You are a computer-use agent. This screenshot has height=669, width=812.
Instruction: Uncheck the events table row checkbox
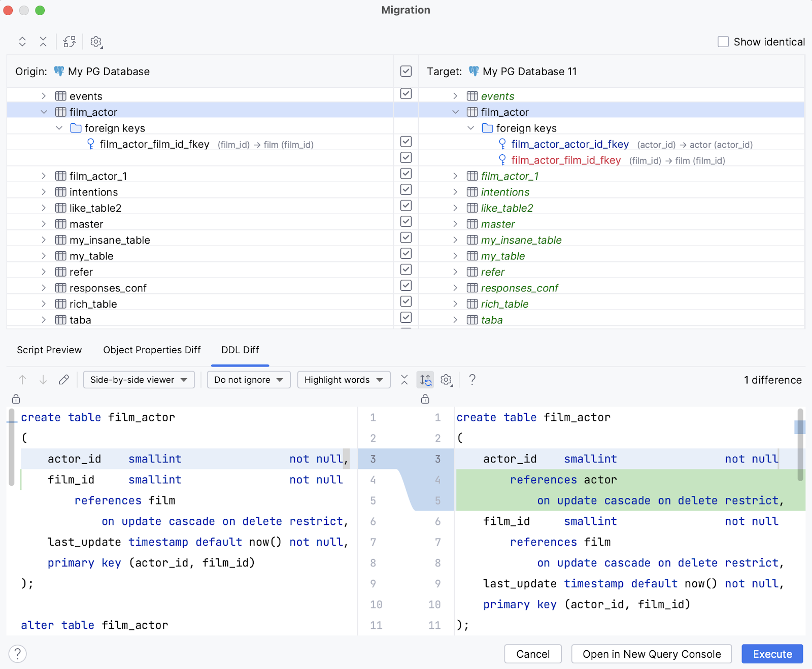(x=405, y=94)
